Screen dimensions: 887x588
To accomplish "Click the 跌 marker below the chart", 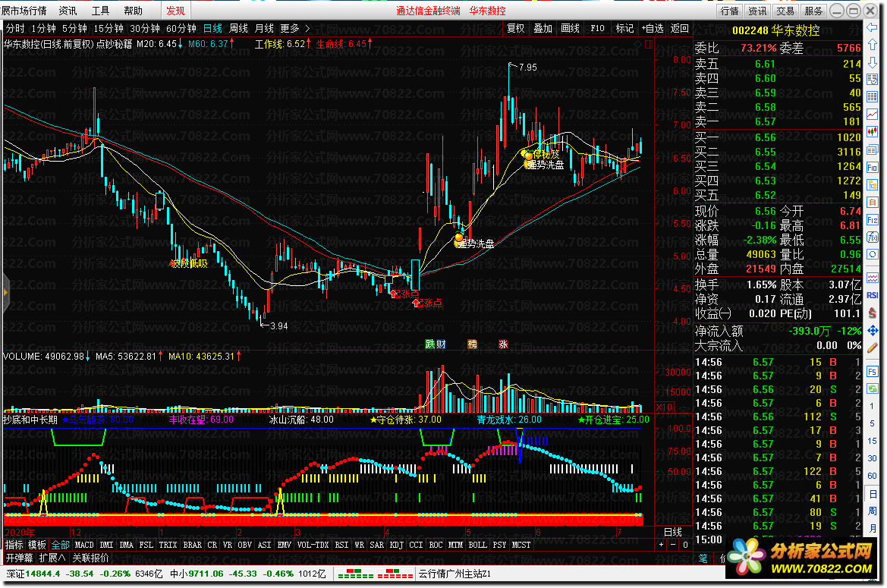I will point(430,344).
